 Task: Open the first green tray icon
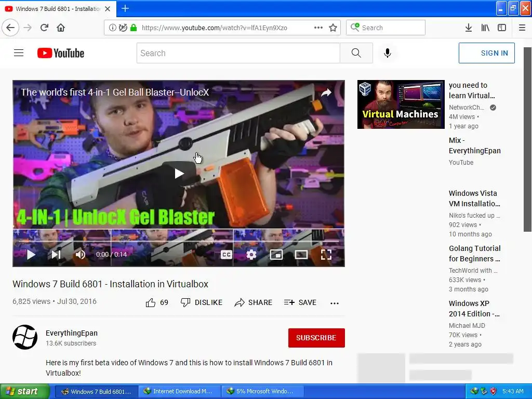[x=474, y=391]
